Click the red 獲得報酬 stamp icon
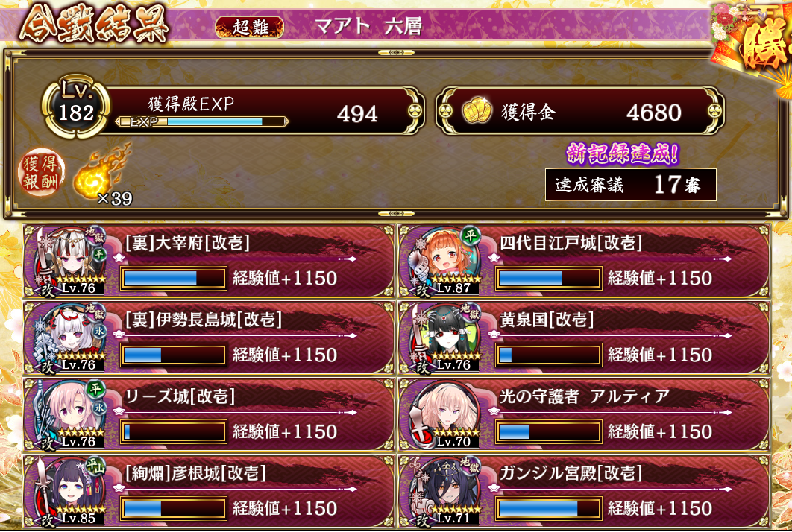 41,171
